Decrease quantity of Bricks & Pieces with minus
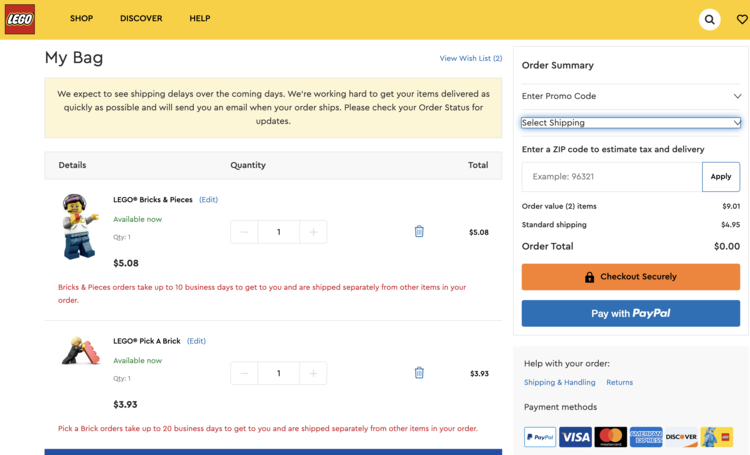Screen dimensions: 750x455 click(x=244, y=232)
